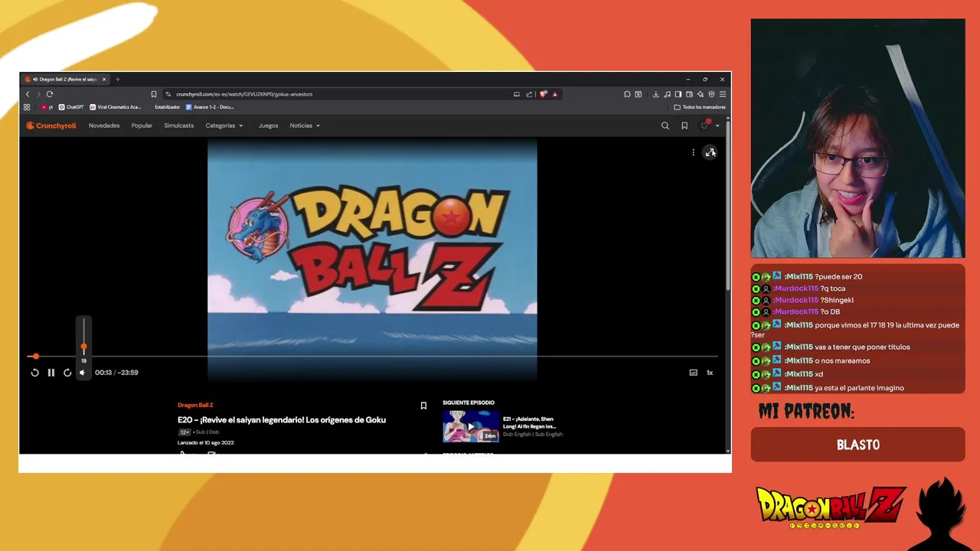Viewport: 980px width, 551px height.
Task: Open Brave Leo AI sparkle icon
Action: (700, 94)
